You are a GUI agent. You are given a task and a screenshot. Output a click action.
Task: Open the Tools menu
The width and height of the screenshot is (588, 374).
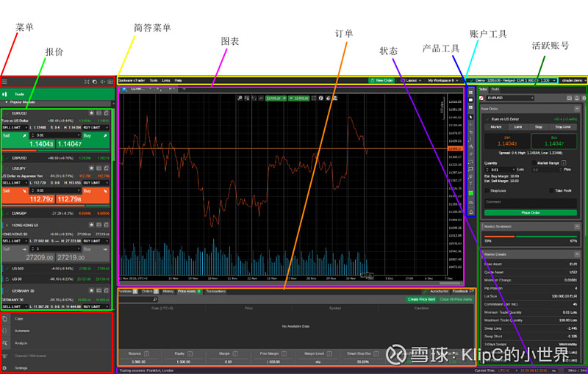[153, 80]
